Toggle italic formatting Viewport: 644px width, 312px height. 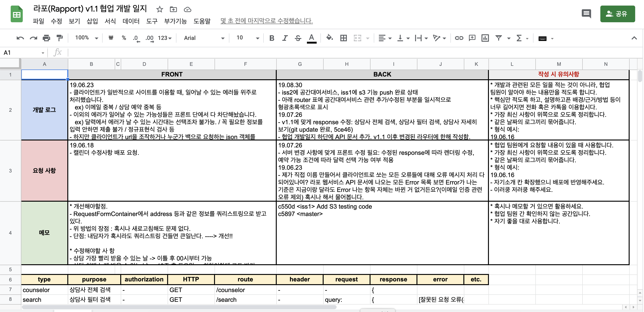click(285, 38)
